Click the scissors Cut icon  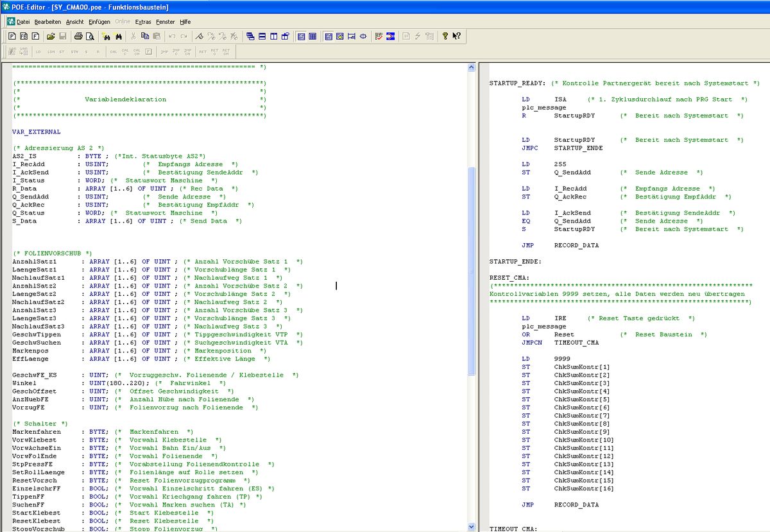coord(133,37)
